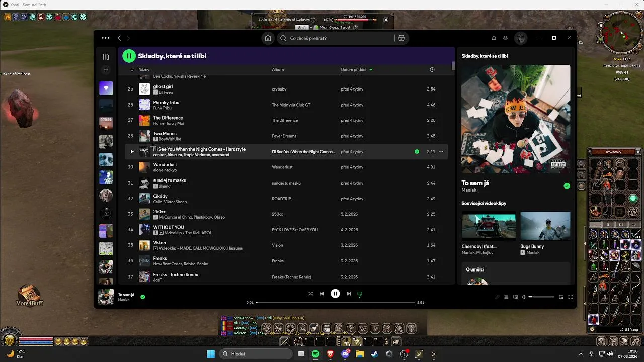Open To sem já title in now playing panel
Viewport: 644px width, 362px height.
[475, 183]
